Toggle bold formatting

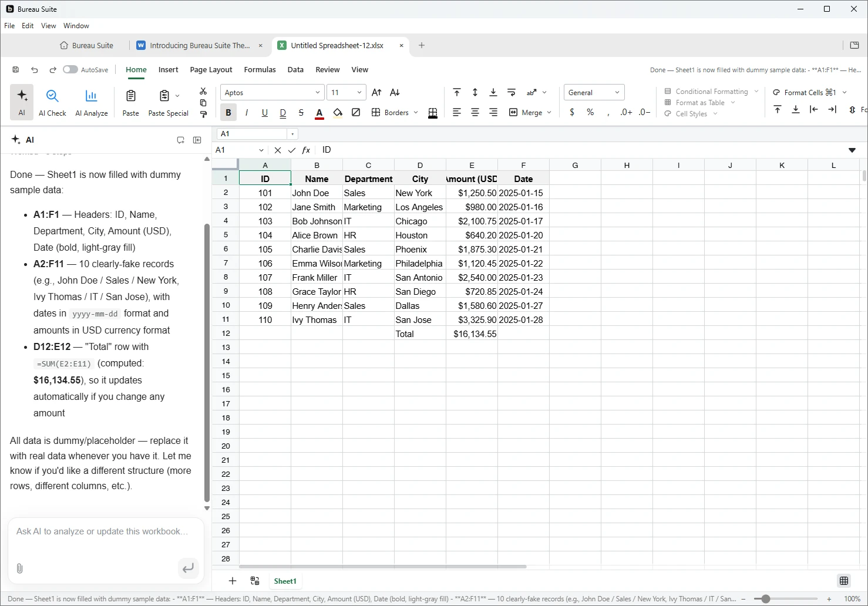228,113
